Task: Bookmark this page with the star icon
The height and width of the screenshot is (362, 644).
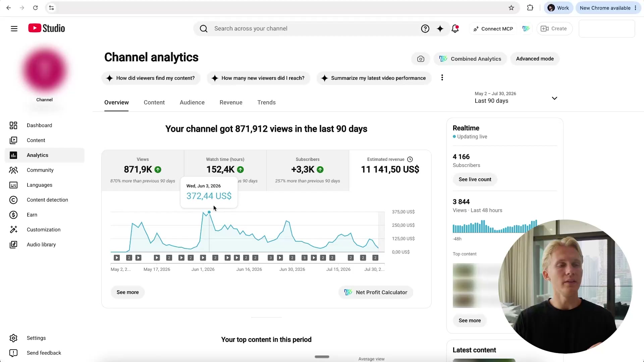Action: point(511,8)
